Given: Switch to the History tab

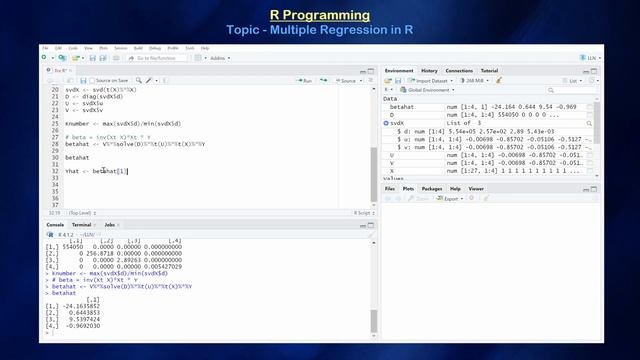Looking at the screenshot, I should pyautogui.click(x=429, y=71).
